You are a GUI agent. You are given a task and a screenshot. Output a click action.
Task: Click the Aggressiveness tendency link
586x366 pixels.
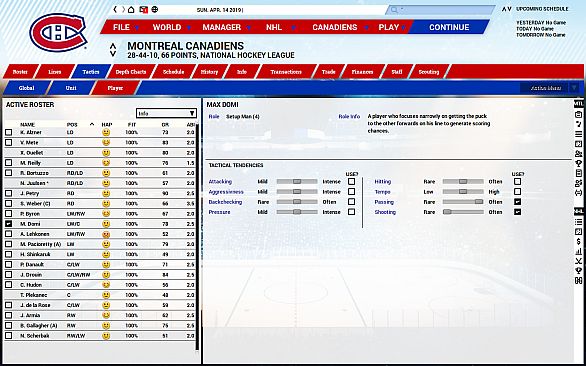[226, 192]
